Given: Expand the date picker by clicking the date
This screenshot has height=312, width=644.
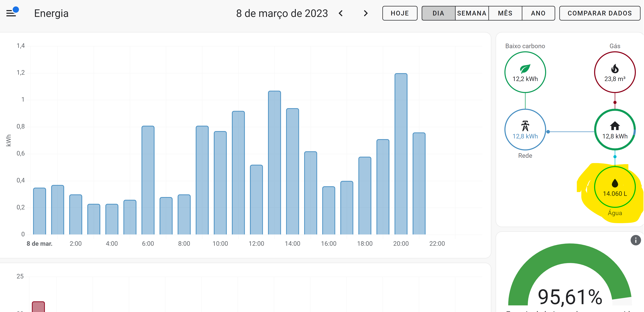Looking at the screenshot, I should 282,13.
